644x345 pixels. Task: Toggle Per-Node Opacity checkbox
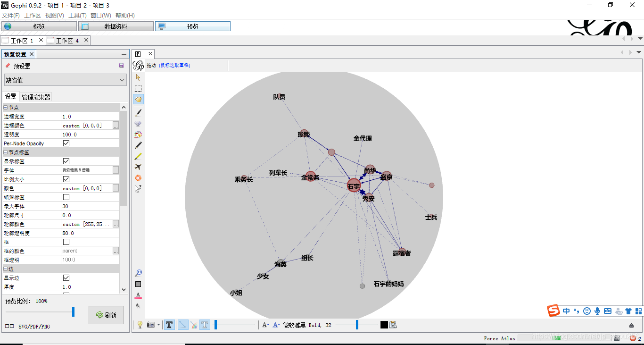pyautogui.click(x=66, y=143)
